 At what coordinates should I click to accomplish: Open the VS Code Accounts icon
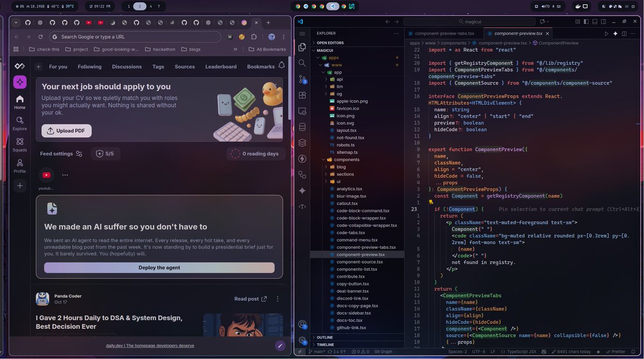[x=302, y=324]
